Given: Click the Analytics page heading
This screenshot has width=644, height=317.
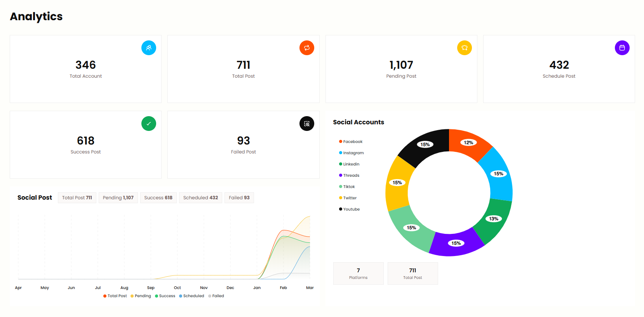Looking at the screenshot, I should (x=36, y=17).
